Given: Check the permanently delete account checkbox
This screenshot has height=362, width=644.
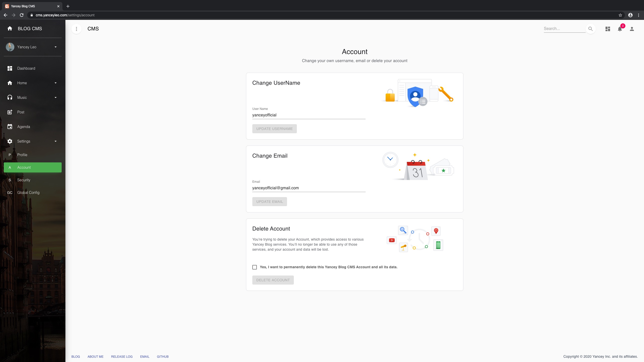Looking at the screenshot, I should (255, 267).
